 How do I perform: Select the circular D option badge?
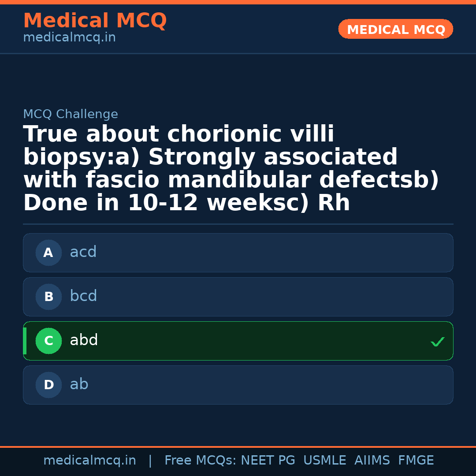coord(48,385)
